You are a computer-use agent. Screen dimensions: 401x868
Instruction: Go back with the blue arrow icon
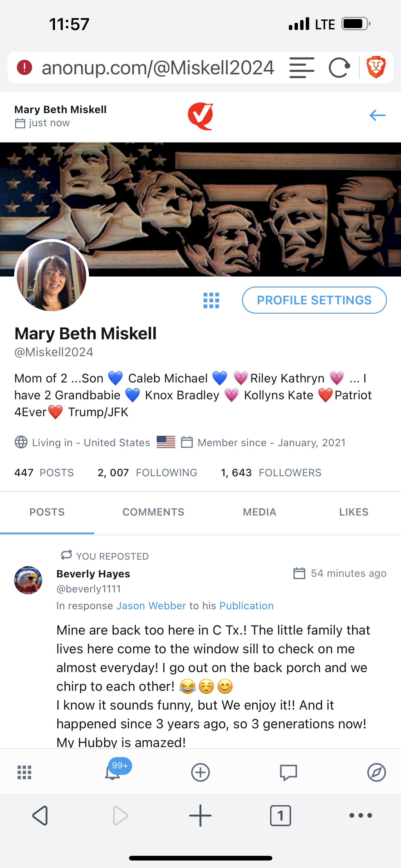pyautogui.click(x=377, y=115)
